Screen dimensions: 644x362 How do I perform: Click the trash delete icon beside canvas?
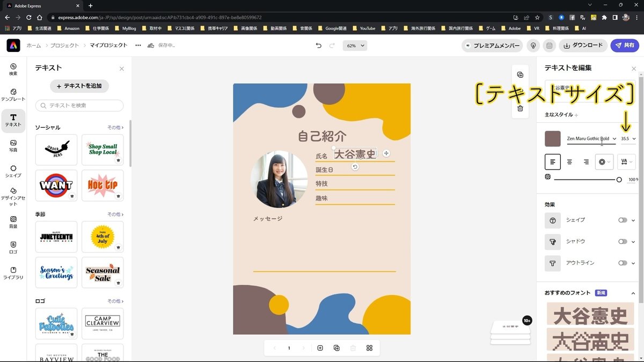(x=520, y=108)
